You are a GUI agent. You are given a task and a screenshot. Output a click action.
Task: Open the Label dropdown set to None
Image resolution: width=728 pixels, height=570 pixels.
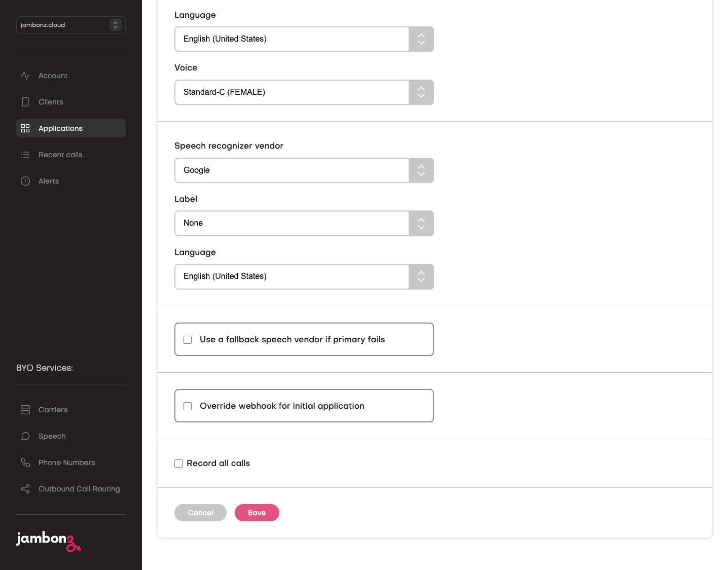click(x=304, y=223)
